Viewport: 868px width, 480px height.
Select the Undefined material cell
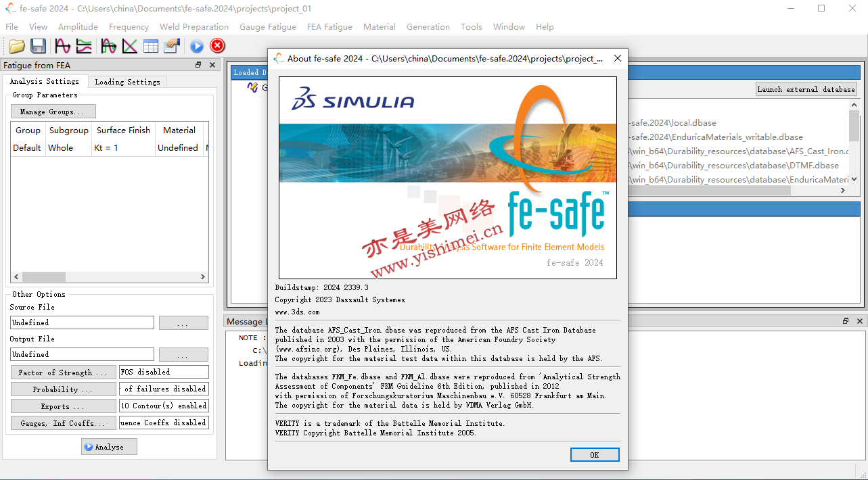pyautogui.click(x=179, y=147)
